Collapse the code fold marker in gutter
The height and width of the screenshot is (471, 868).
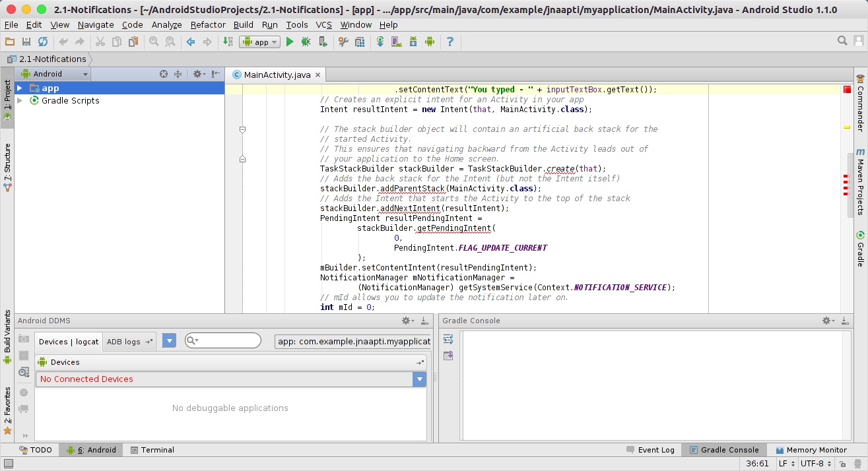242,130
